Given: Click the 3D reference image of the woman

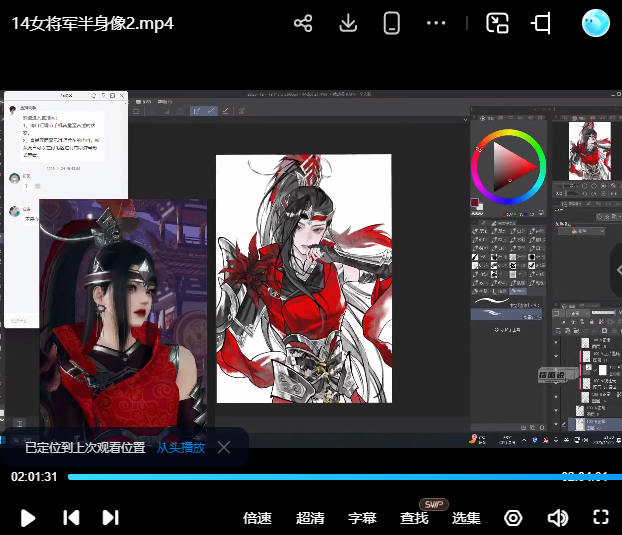Looking at the screenshot, I should click(123, 316).
